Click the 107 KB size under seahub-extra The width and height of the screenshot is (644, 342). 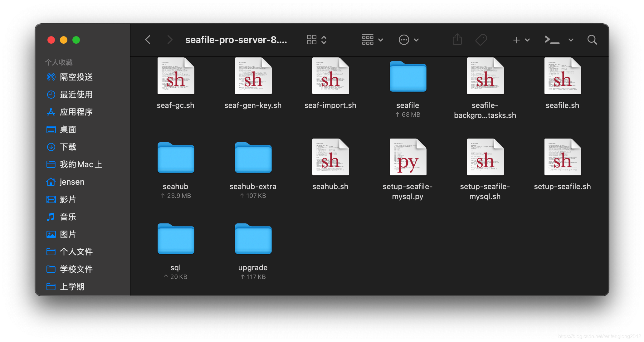pos(253,196)
